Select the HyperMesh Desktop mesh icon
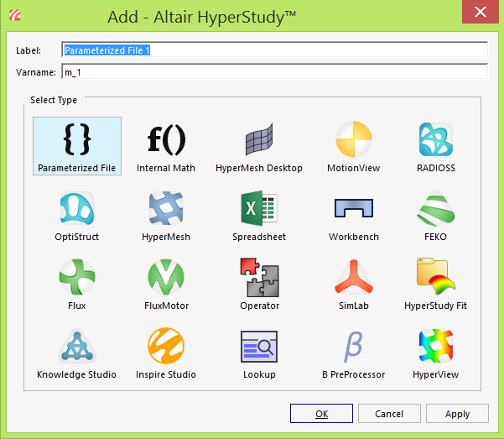 pos(259,139)
